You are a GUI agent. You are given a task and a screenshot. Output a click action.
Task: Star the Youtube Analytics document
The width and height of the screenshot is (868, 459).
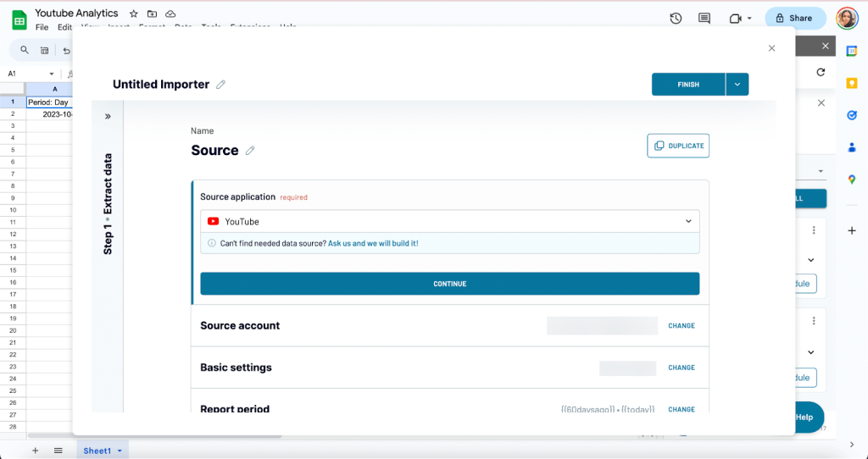pyautogui.click(x=133, y=14)
